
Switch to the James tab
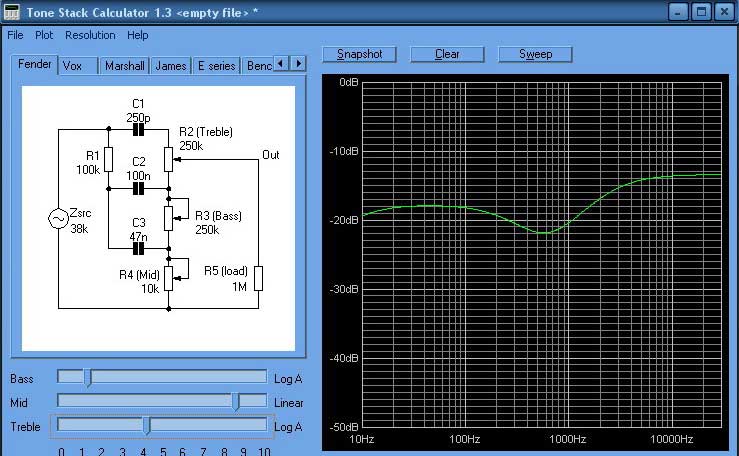(x=171, y=66)
